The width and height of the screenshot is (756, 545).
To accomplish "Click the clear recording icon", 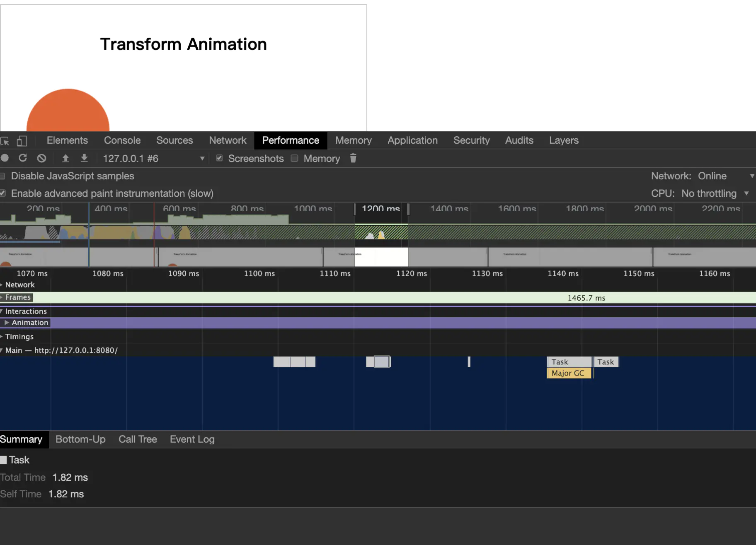I will point(41,158).
